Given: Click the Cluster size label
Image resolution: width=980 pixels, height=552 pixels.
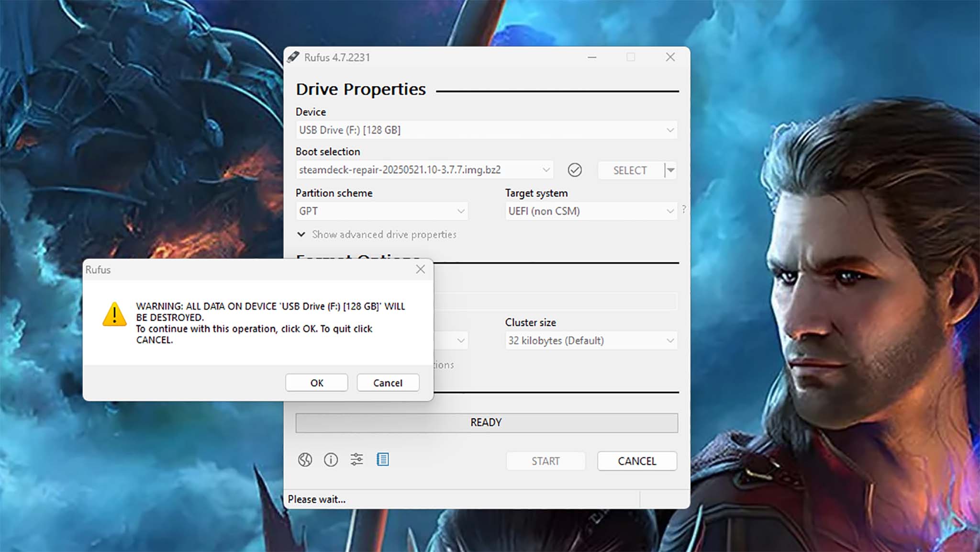Looking at the screenshot, I should [531, 323].
